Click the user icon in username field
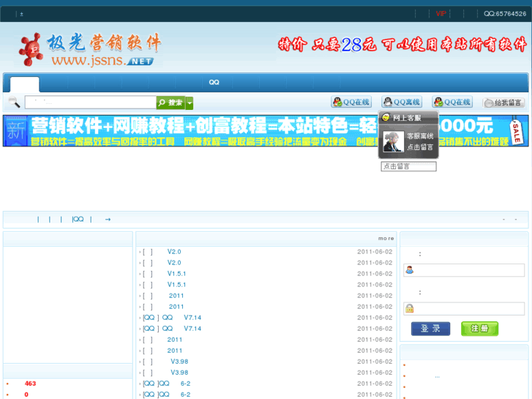 coord(410,270)
